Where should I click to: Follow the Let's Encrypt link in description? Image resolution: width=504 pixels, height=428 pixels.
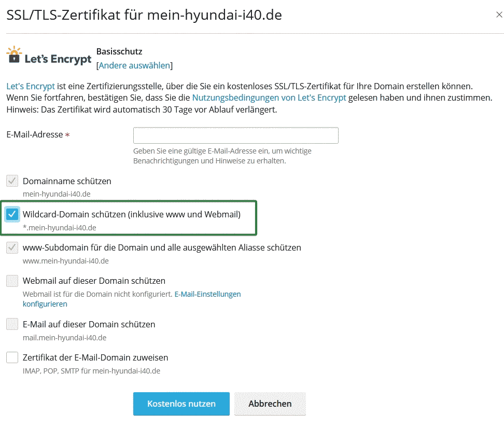tap(30, 86)
